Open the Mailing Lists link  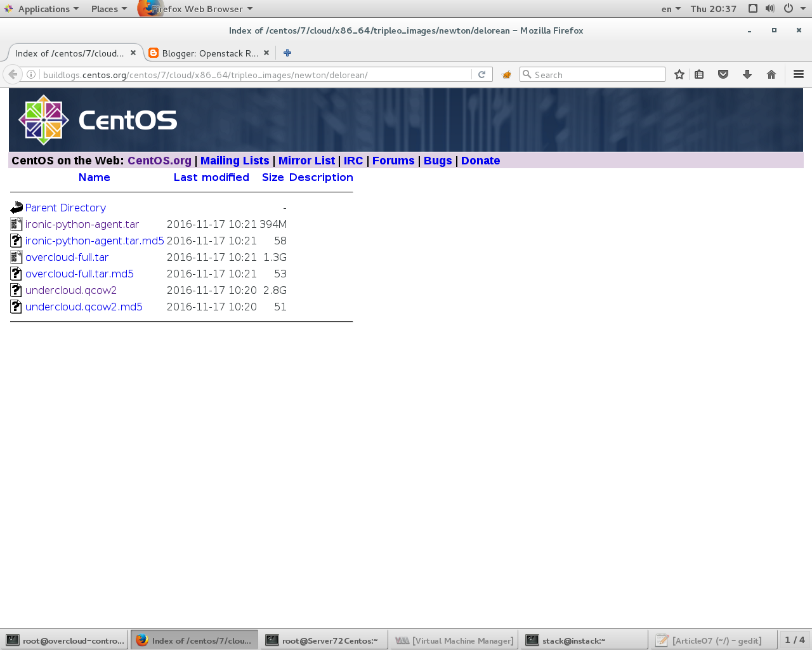tap(235, 161)
